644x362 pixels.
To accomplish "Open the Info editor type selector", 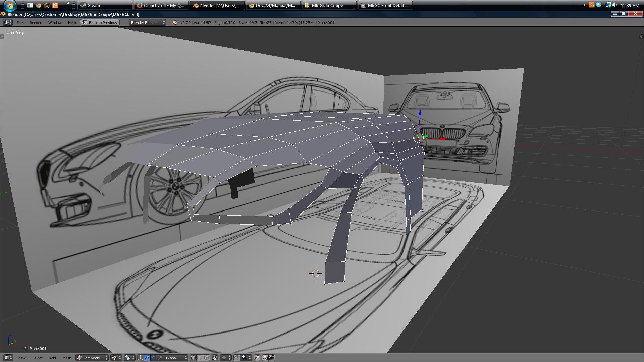I will pyautogui.click(x=8, y=22).
